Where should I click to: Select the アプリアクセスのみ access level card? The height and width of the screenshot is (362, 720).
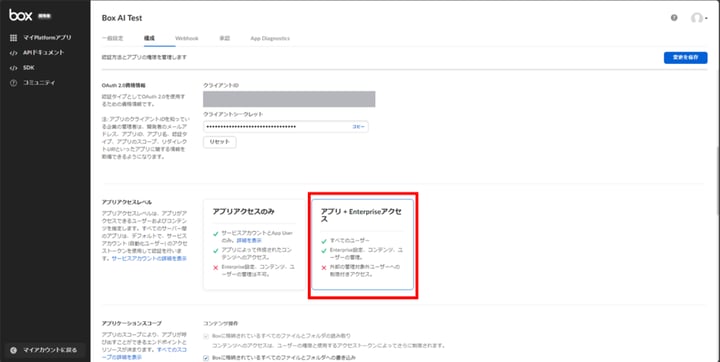(x=254, y=244)
